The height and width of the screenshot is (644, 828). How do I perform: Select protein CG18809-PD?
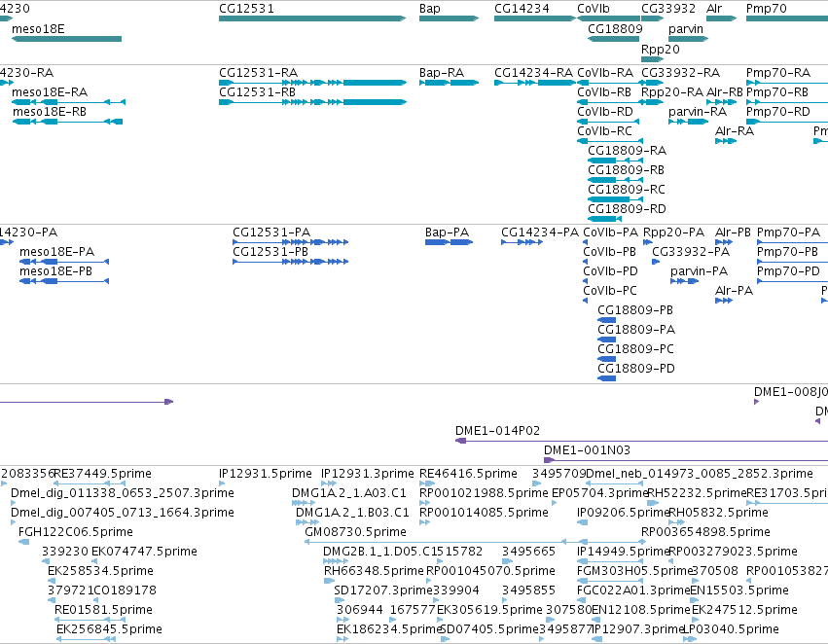coord(636,369)
